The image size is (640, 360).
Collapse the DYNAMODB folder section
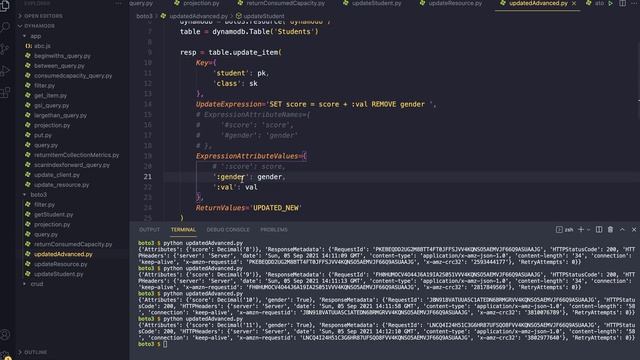(x=39, y=26)
